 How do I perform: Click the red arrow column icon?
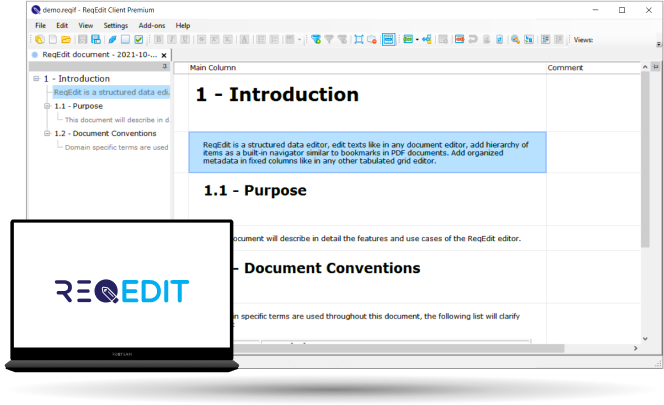(459, 39)
